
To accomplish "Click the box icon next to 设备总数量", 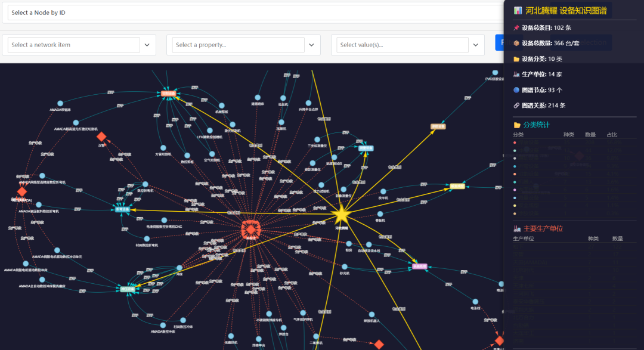I will point(516,43).
